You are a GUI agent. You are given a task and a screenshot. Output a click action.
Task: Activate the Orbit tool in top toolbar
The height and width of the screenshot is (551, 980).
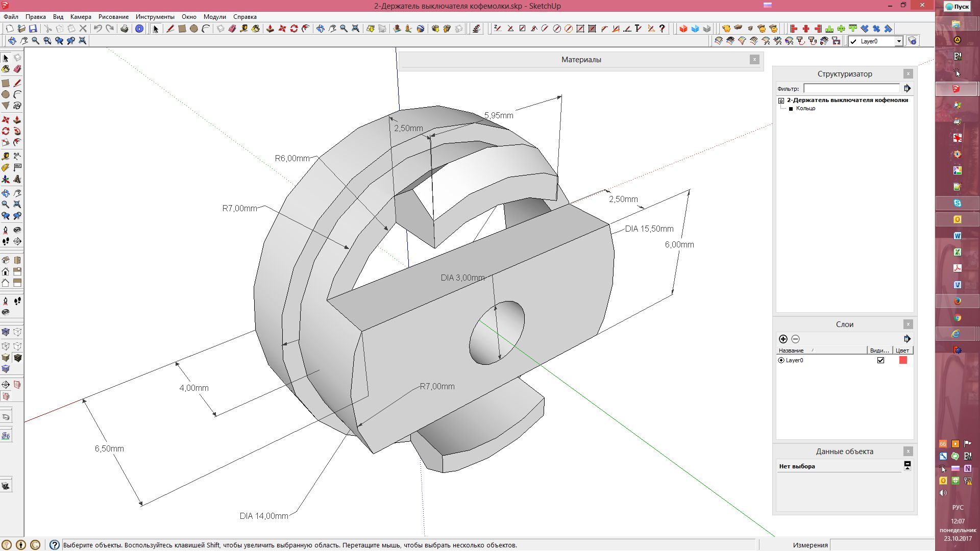click(x=320, y=29)
